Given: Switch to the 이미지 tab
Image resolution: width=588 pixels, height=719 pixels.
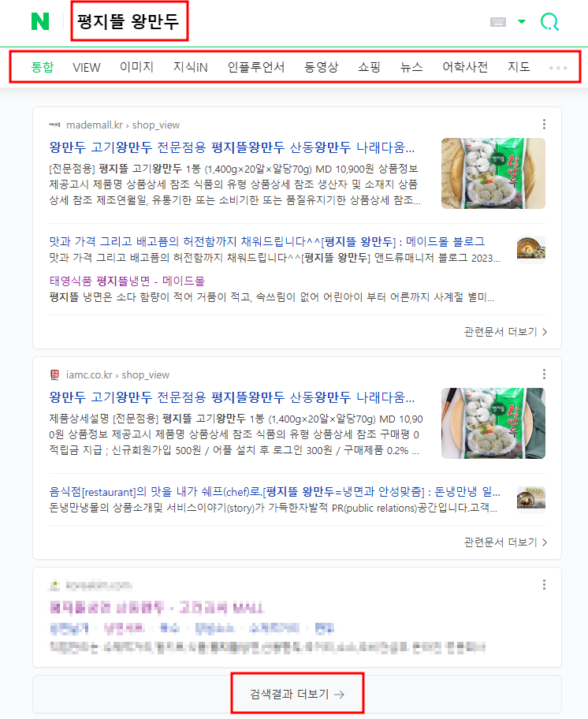Looking at the screenshot, I should pos(136,67).
